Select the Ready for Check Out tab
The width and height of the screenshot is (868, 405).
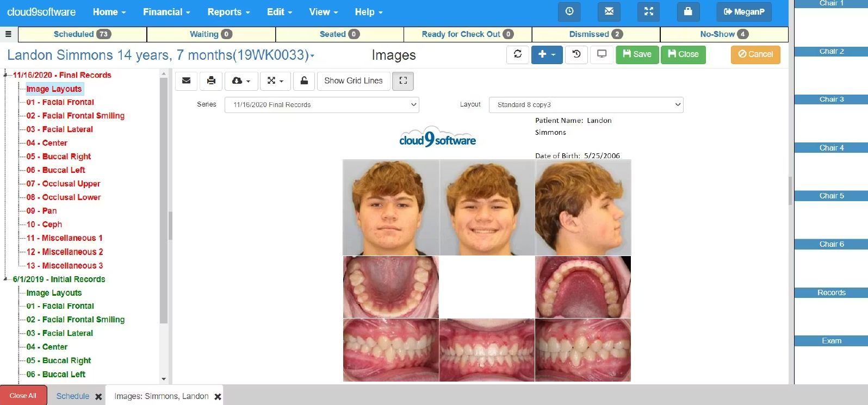pyautogui.click(x=468, y=34)
